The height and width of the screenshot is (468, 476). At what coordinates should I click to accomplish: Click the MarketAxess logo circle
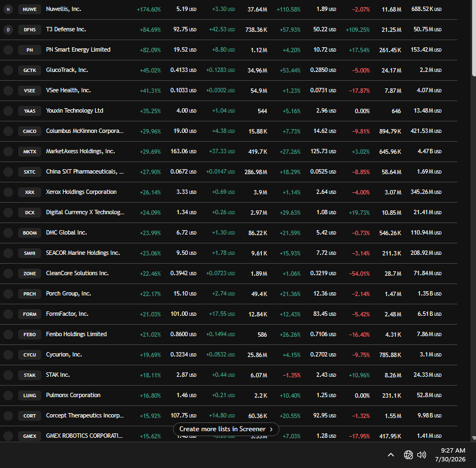[x=8, y=152]
